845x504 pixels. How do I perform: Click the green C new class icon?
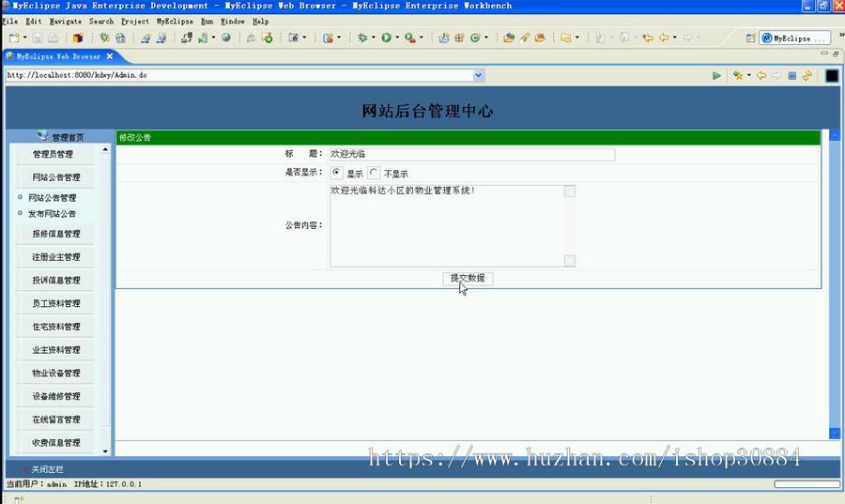475,38
